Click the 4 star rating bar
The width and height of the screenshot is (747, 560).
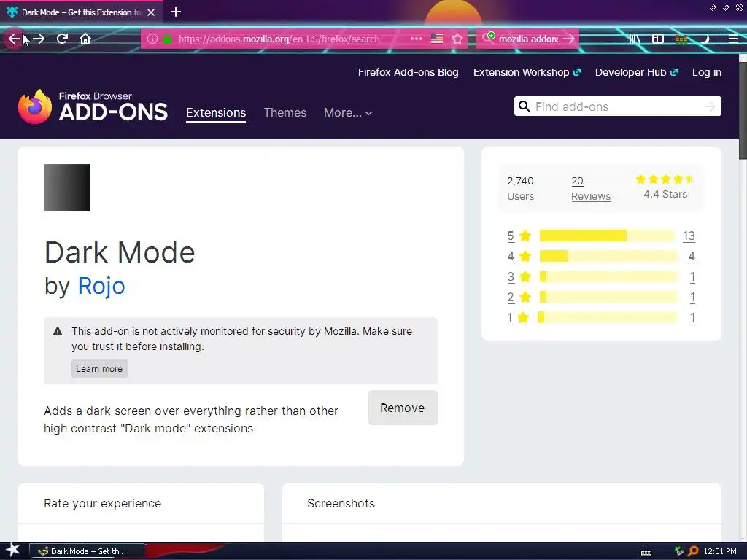tap(608, 256)
